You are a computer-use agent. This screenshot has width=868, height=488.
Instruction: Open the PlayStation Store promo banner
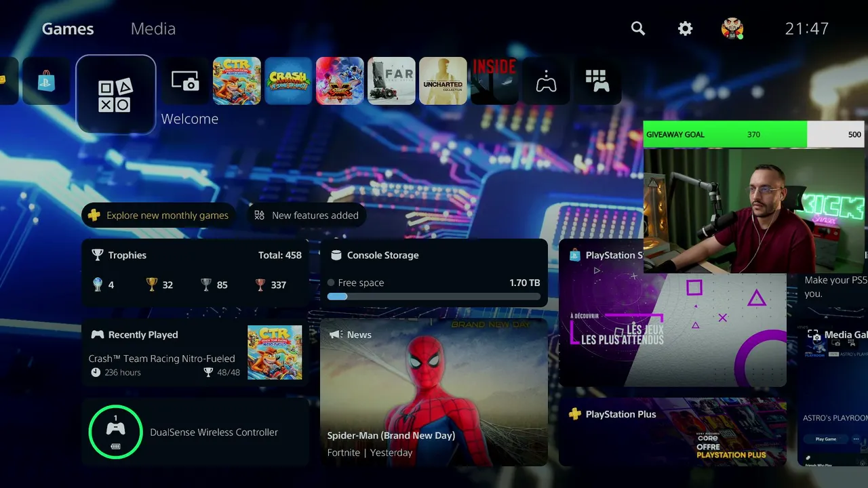pos(673,330)
